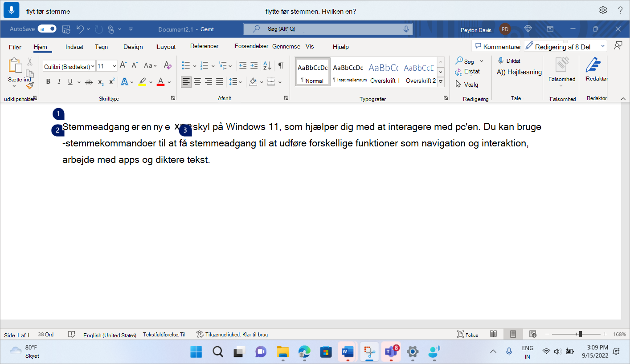
Task: Justify the text
Action: pyautogui.click(x=220, y=82)
